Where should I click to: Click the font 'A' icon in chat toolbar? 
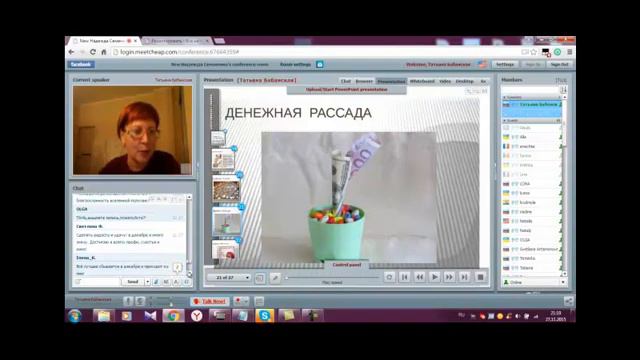point(176,282)
